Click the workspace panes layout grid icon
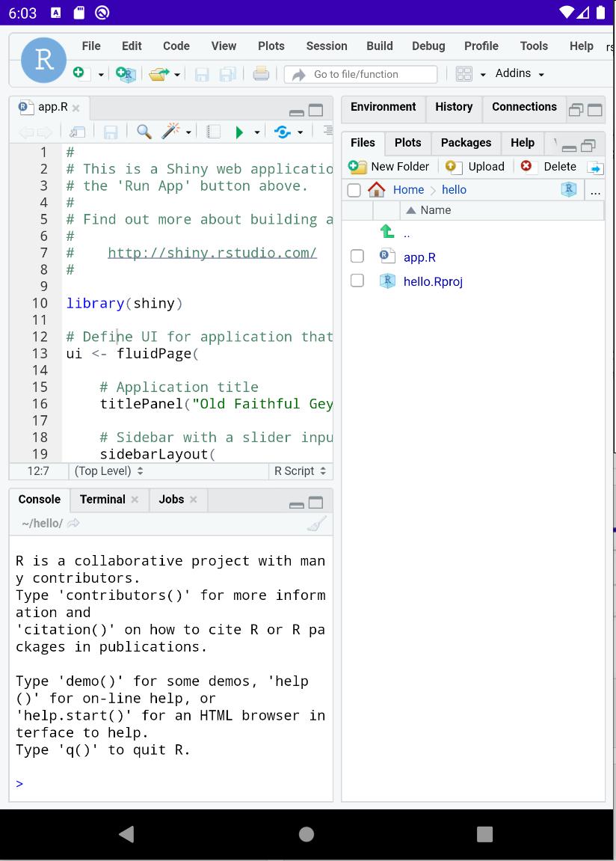 (464, 74)
